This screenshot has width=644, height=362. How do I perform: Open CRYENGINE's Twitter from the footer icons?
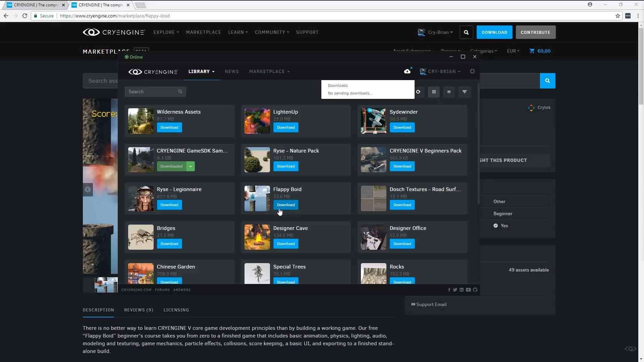[455, 290]
